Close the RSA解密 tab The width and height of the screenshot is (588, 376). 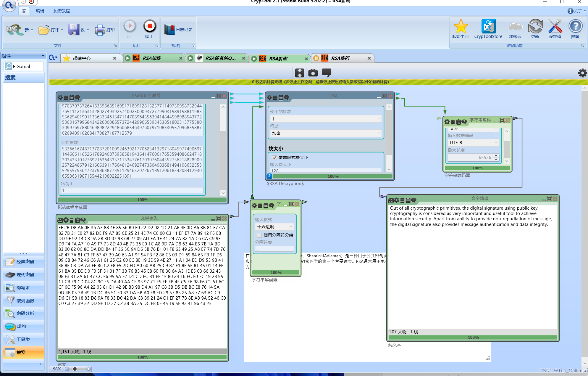pyautogui.click(x=306, y=59)
